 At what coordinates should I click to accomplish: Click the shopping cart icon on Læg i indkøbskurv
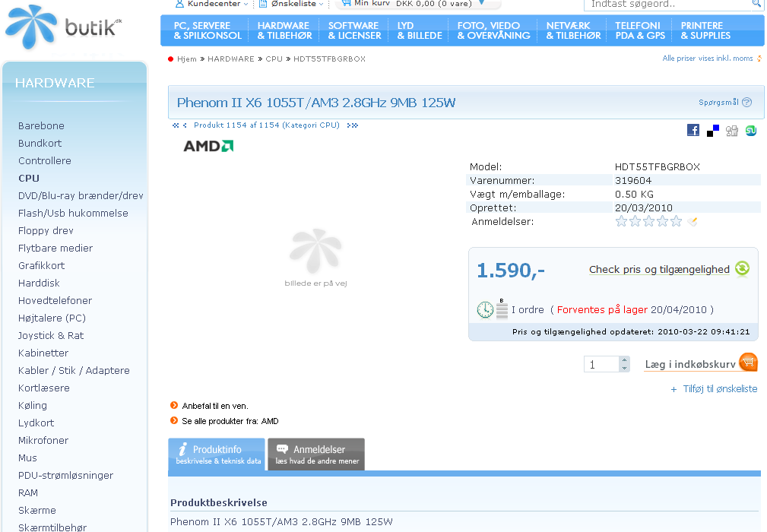(x=748, y=363)
